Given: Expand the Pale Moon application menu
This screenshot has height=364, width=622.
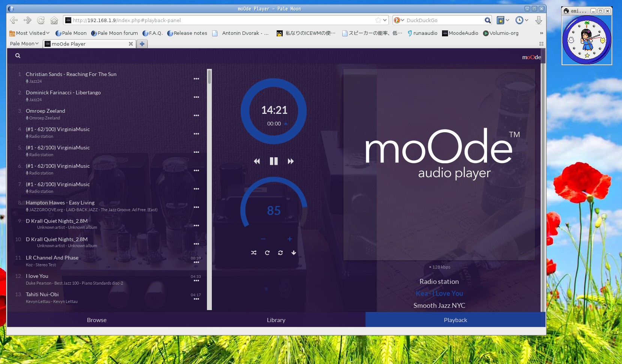Looking at the screenshot, I should 24,44.
